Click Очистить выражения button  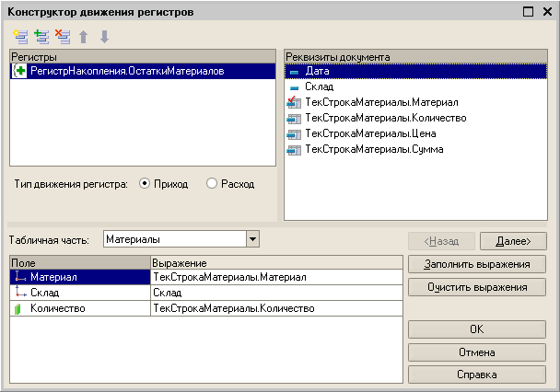(477, 287)
